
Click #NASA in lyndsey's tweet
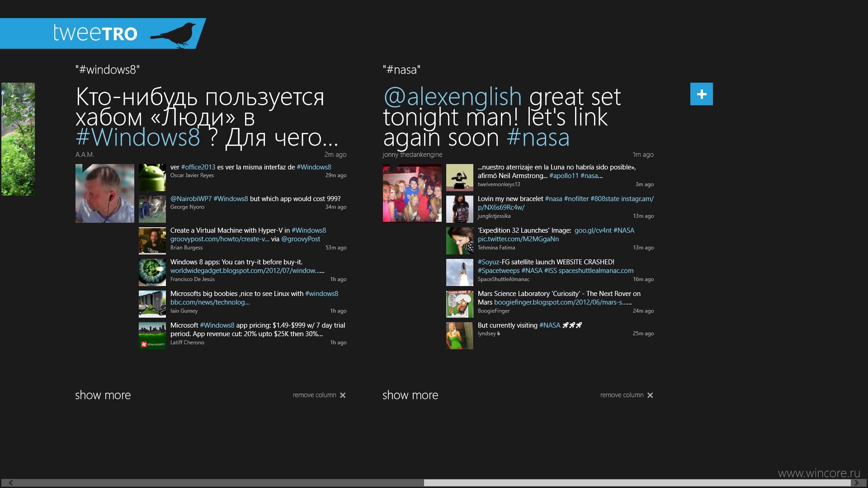click(x=550, y=325)
